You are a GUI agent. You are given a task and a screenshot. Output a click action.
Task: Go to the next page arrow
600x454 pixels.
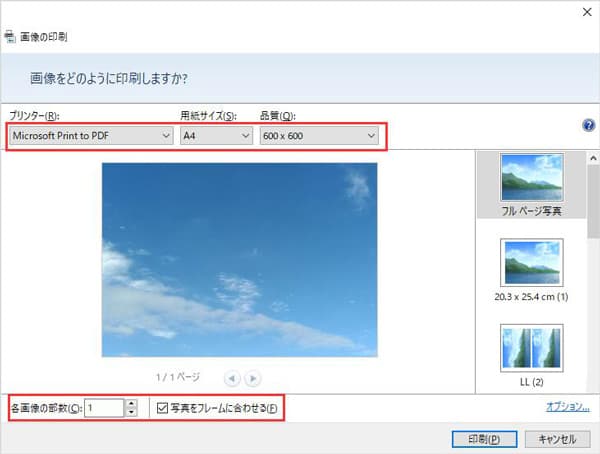[253, 379]
